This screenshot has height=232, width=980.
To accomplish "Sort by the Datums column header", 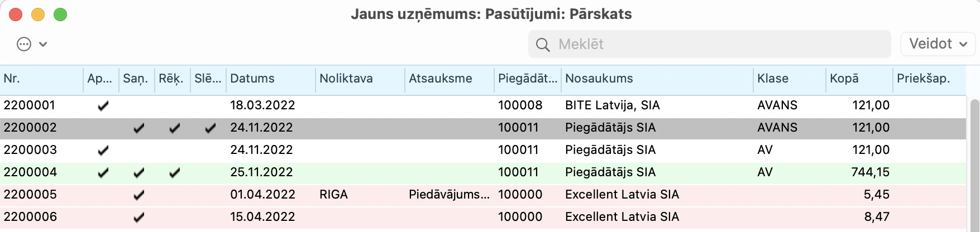I will point(270,79).
